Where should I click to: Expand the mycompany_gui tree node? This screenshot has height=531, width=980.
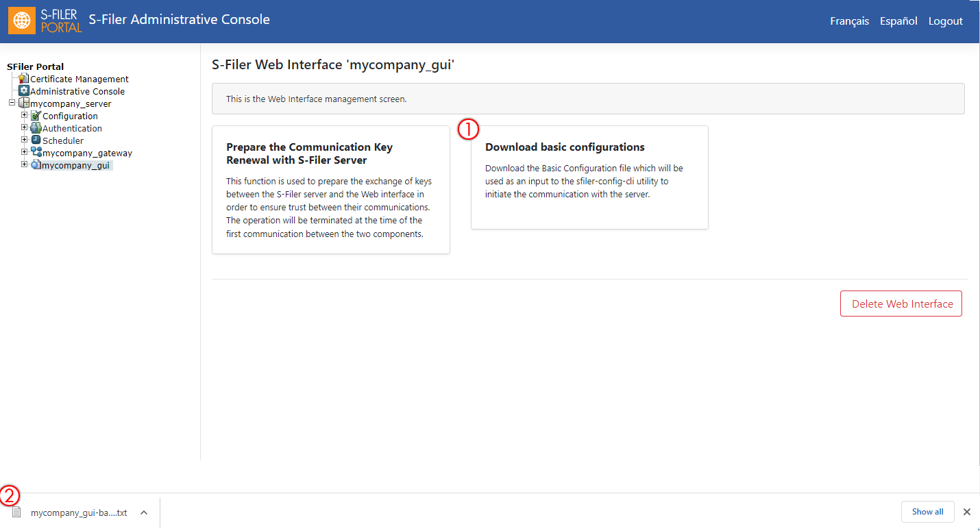pos(25,164)
